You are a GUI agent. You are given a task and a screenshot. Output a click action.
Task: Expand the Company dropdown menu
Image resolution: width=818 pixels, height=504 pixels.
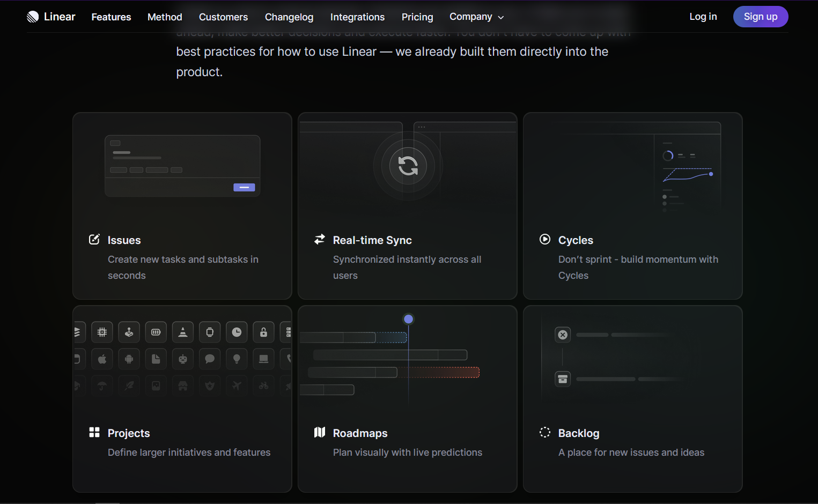477,17
